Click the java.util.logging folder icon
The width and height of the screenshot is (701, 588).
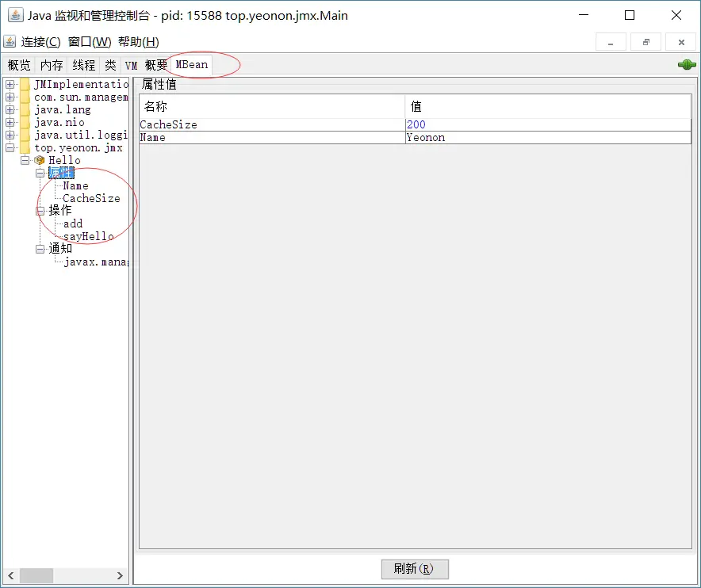tap(25, 135)
